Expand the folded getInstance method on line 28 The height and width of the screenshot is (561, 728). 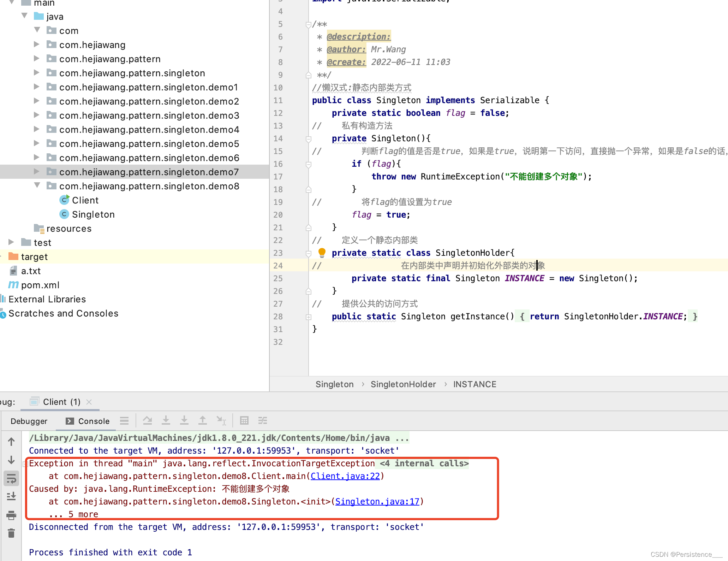[x=308, y=317]
